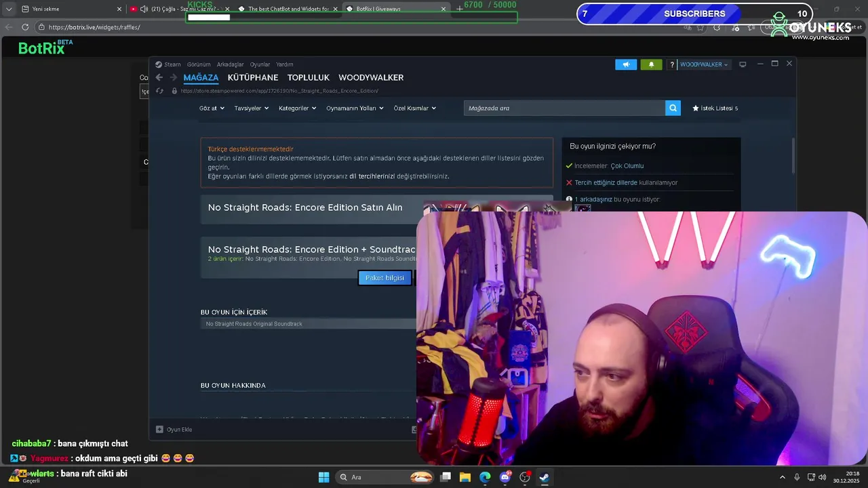Click the Steam store URL address

(279, 91)
